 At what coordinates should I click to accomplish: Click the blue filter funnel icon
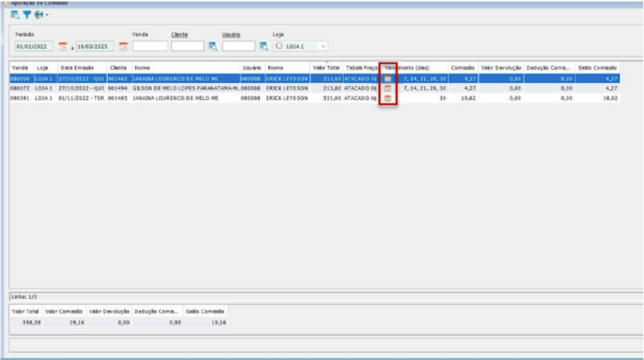[x=27, y=14]
